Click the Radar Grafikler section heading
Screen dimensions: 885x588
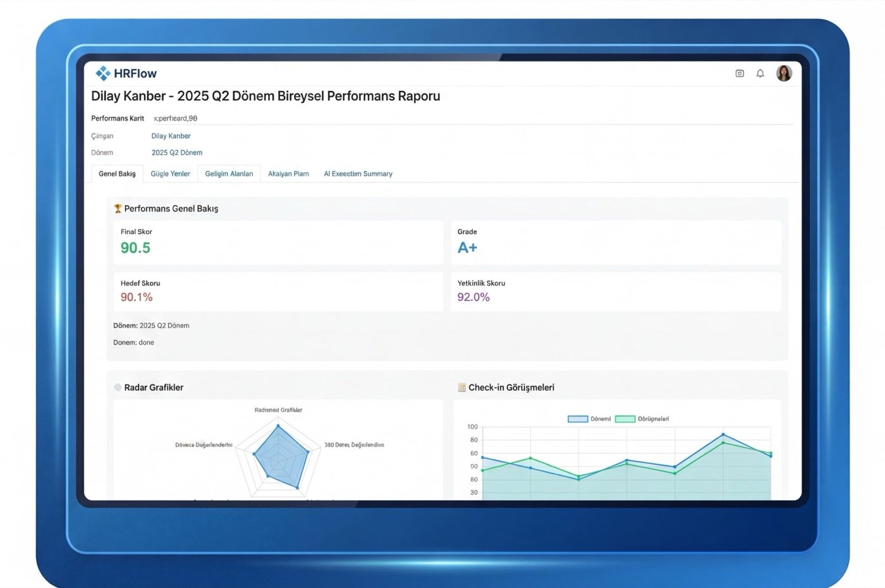tap(154, 388)
